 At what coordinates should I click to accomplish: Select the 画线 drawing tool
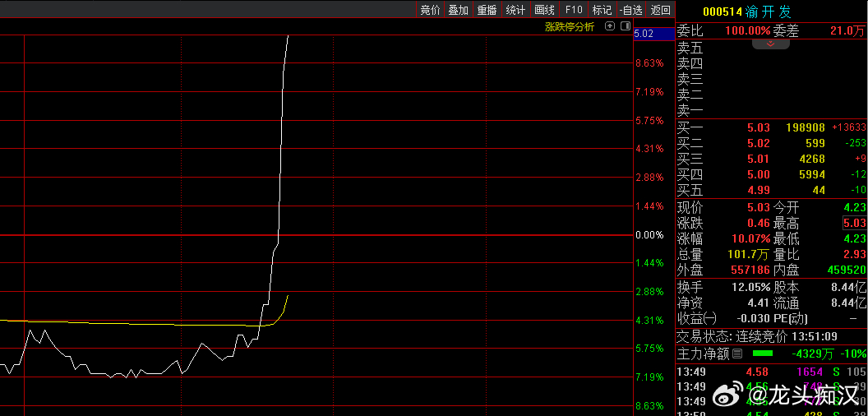coord(544,10)
